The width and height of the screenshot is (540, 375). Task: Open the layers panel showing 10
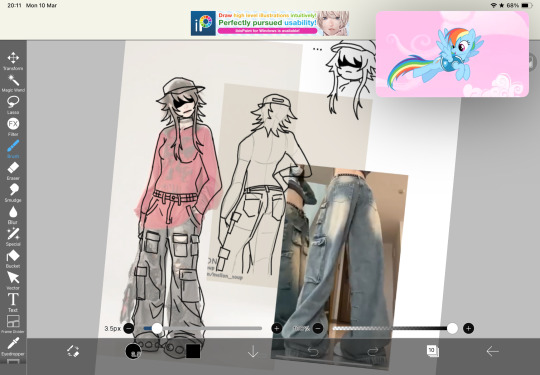tap(433, 351)
